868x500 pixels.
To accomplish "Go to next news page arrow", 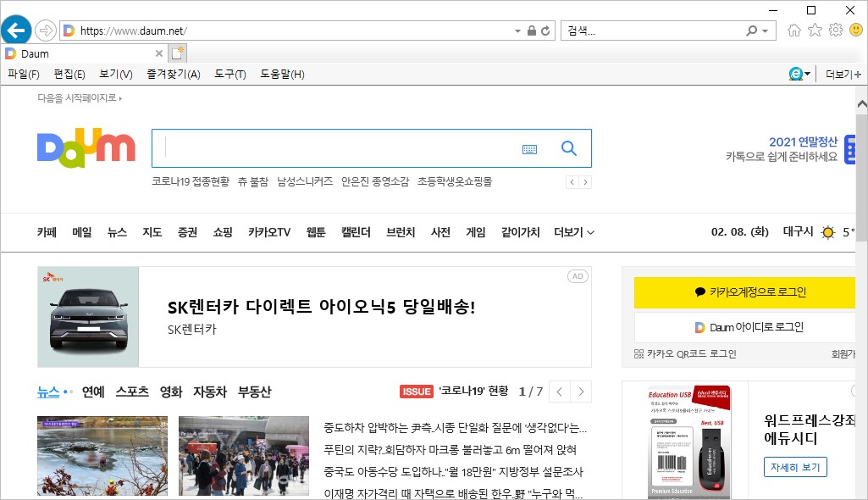I will tap(581, 392).
